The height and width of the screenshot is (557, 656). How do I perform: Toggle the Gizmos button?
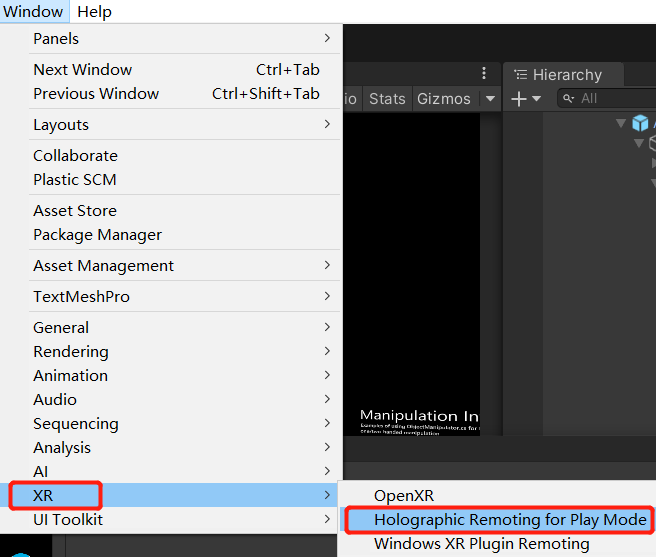tap(443, 99)
